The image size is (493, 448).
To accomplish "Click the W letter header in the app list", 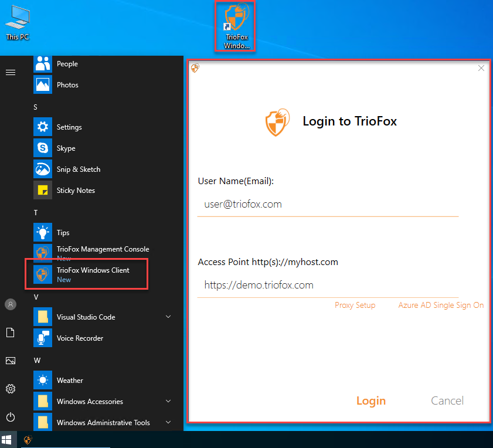I will [x=37, y=360].
